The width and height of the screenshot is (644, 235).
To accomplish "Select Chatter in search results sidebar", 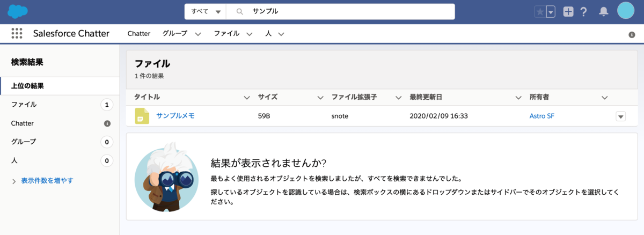I will click(x=60, y=123).
